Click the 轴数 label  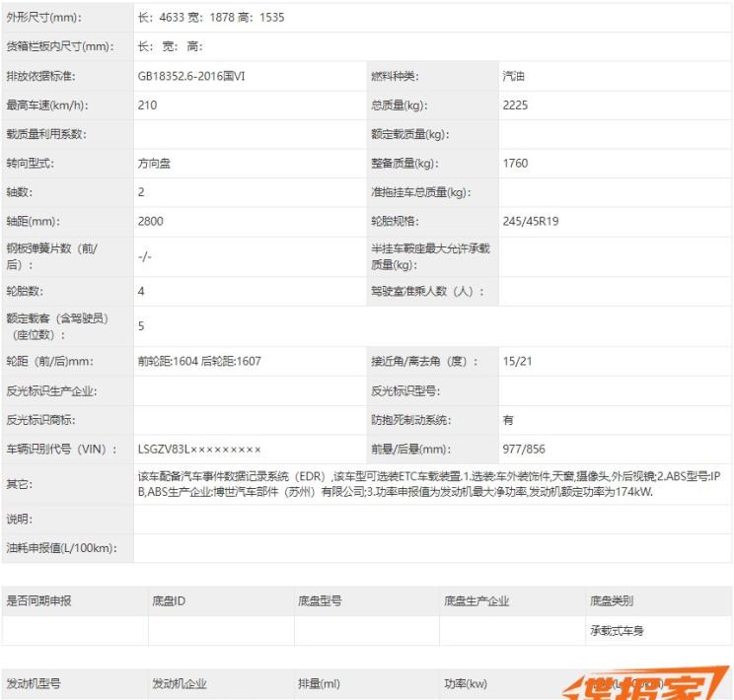point(19,192)
